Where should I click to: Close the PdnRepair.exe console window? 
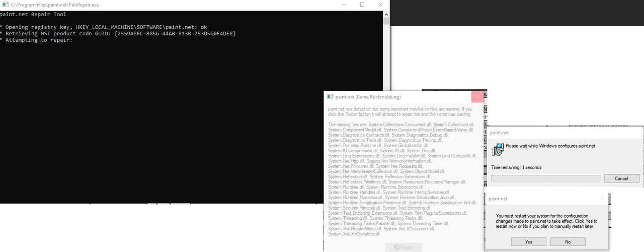pyautogui.click(x=381, y=5)
